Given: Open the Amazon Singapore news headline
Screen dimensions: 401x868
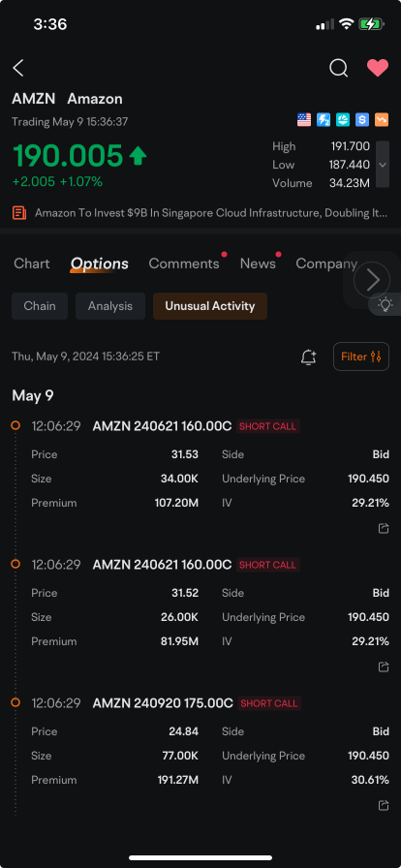Looking at the screenshot, I should point(211,212).
